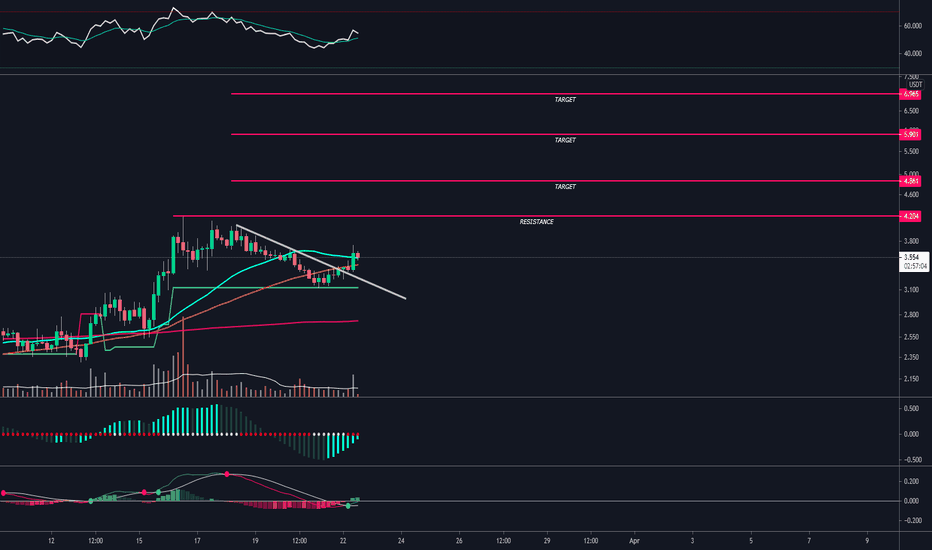Click the date label 17 on time axis
The height and width of the screenshot is (550, 932).
click(x=197, y=541)
